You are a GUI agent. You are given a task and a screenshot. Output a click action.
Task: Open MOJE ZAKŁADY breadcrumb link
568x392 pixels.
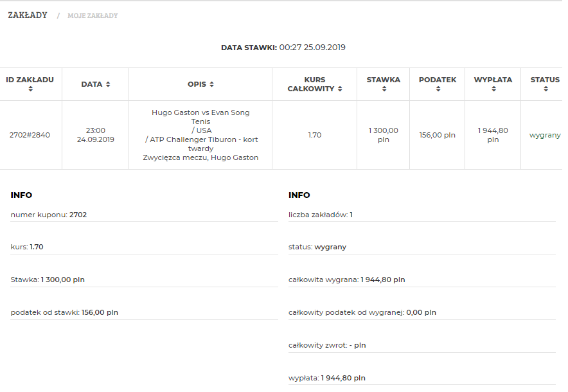coord(93,15)
